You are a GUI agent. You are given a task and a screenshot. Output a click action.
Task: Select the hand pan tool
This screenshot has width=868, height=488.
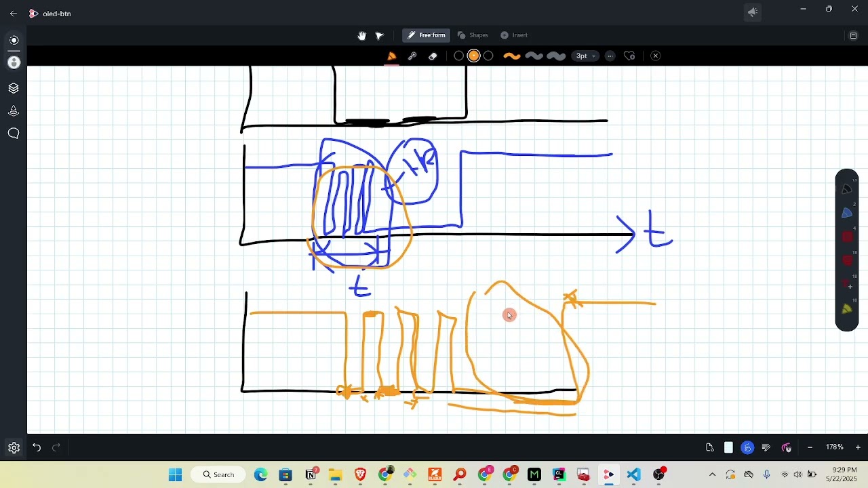tap(362, 35)
